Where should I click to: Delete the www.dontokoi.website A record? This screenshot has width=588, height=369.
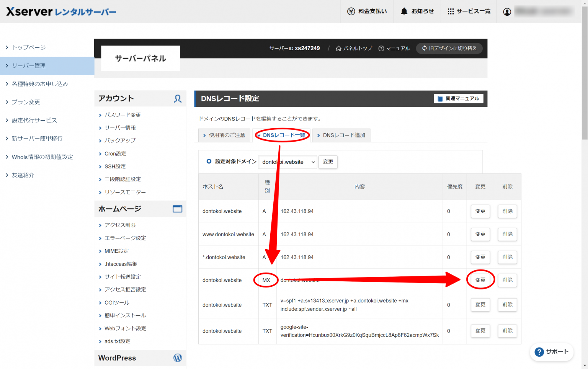507,234
